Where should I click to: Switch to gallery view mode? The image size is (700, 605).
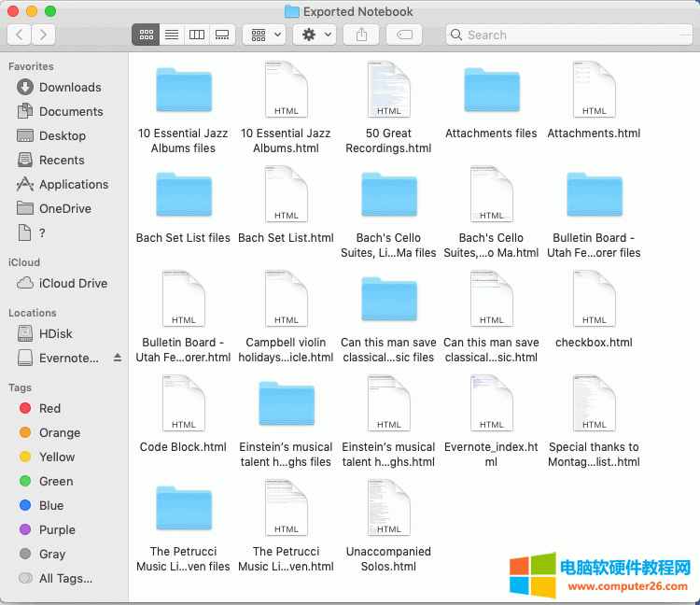coord(221,35)
